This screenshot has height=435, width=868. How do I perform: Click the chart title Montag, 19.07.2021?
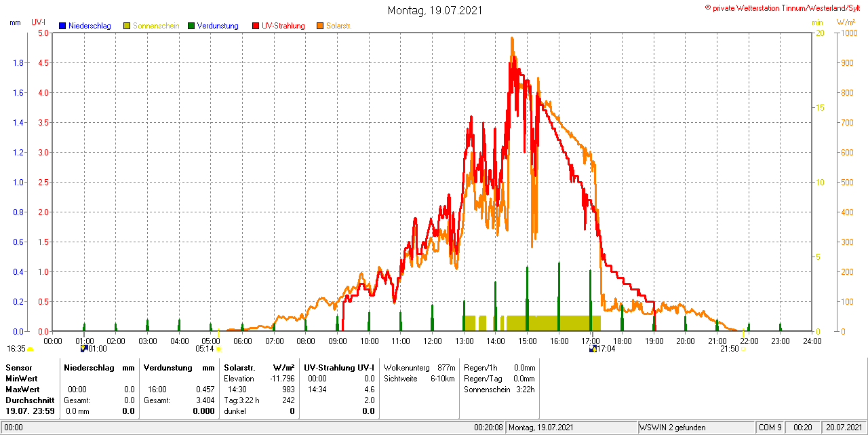pos(434,10)
